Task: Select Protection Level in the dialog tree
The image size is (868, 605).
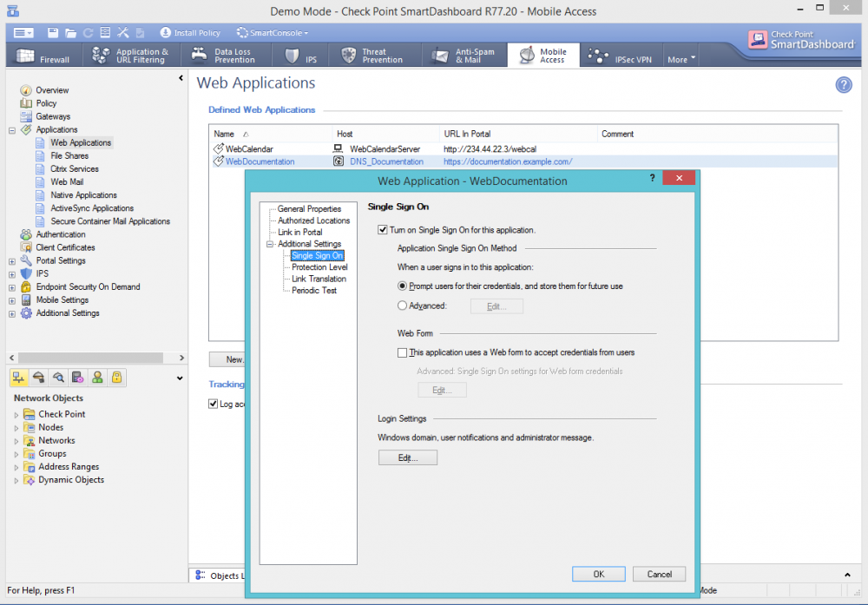Action: [319, 266]
